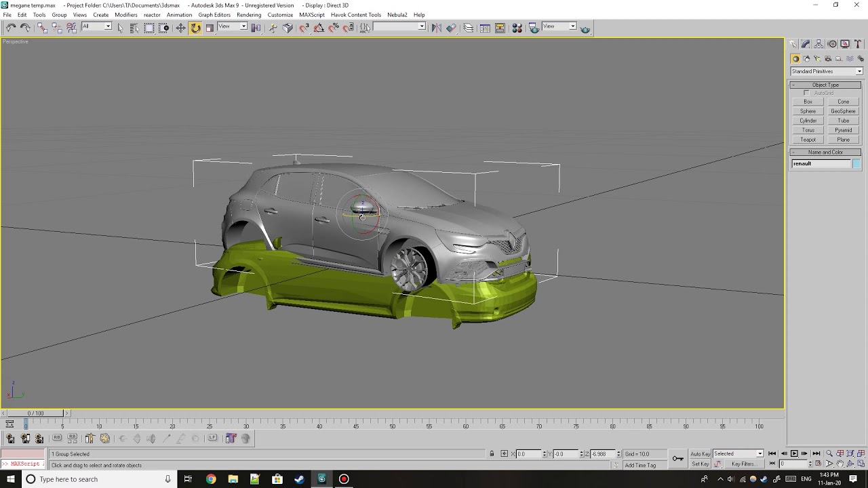Click the Pyramid button
This screenshot has height=488, width=868.
[x=844, y=130]
